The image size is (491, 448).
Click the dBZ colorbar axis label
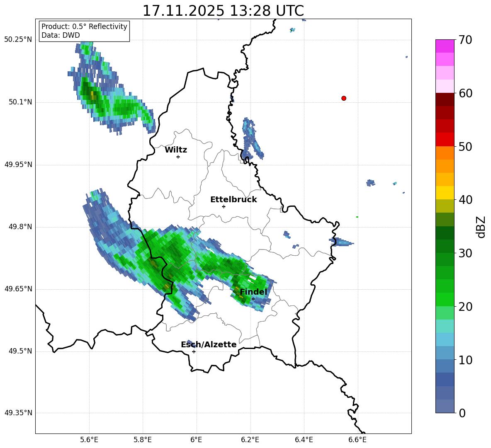coord(481,227)
